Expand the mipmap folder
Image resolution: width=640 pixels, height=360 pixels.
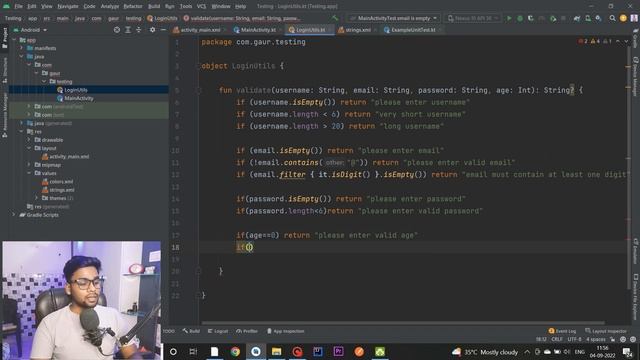(x=29, y=165)
